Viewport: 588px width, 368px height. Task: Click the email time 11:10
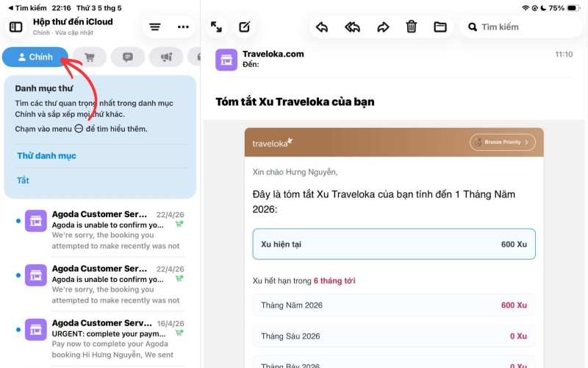click(564, 54)
